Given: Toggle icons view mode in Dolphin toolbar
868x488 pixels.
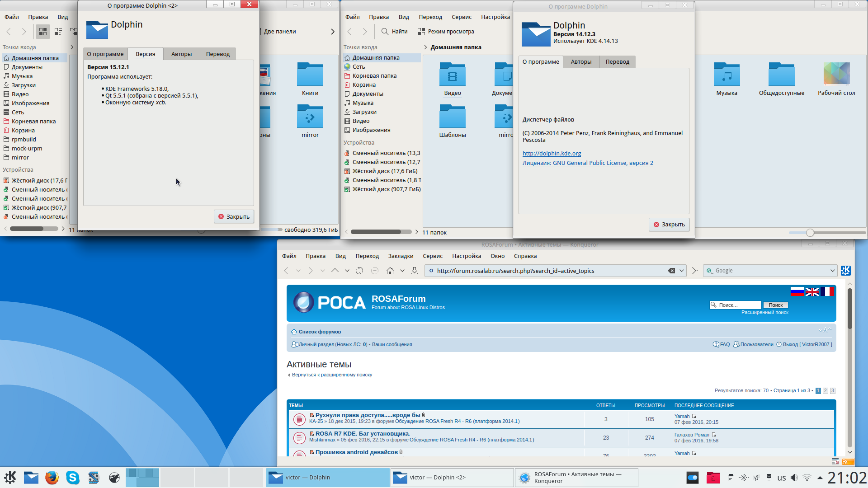Looking at the screenshot, I should pos(43,32).
